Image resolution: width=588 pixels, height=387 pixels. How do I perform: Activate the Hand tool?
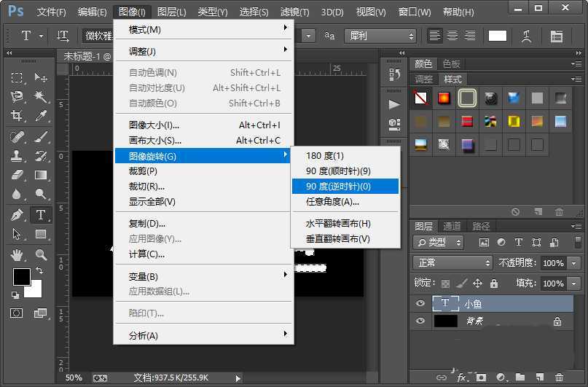[17, 254]
